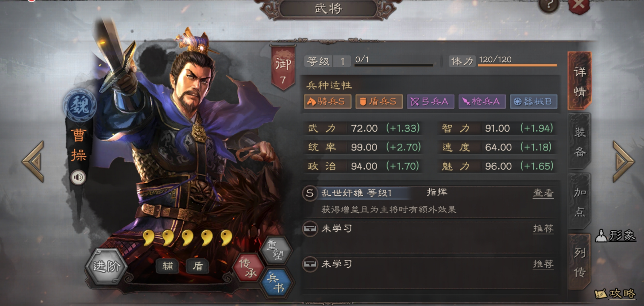Open the 兵书 blue hexagon

[276, 284]
